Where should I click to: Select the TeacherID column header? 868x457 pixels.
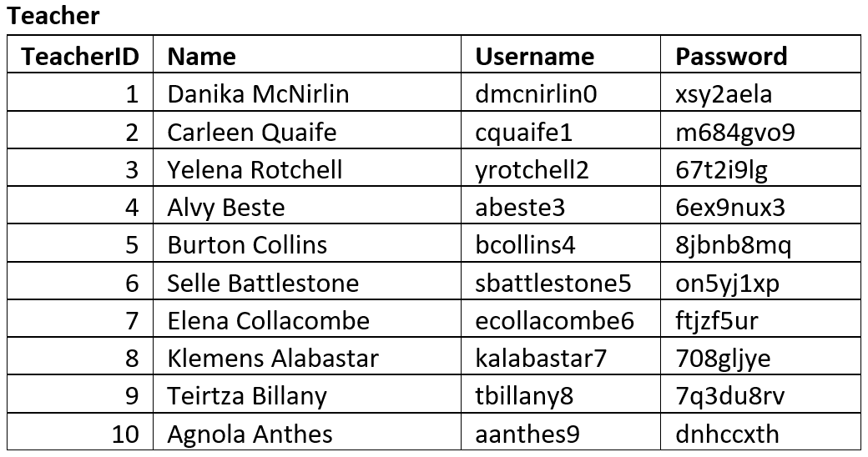(81, 57)
